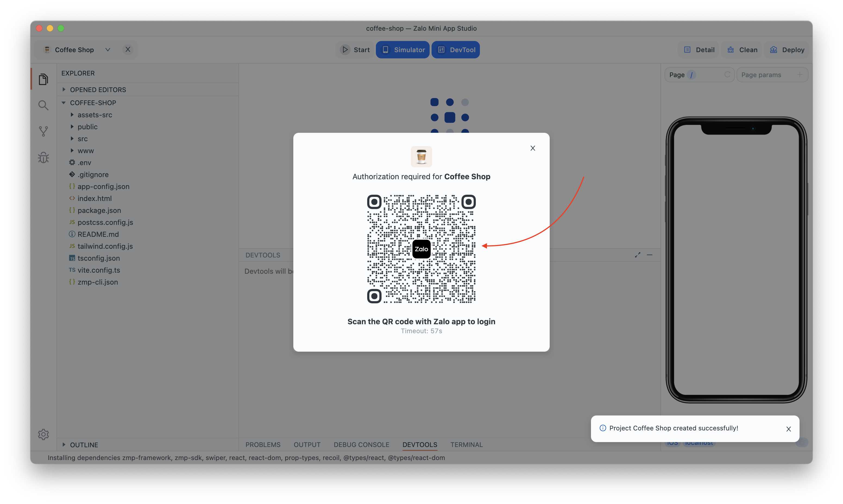Open the Output tab
Image resolution: width=843 pixels, height=504 pixels.
click(307, 445)
